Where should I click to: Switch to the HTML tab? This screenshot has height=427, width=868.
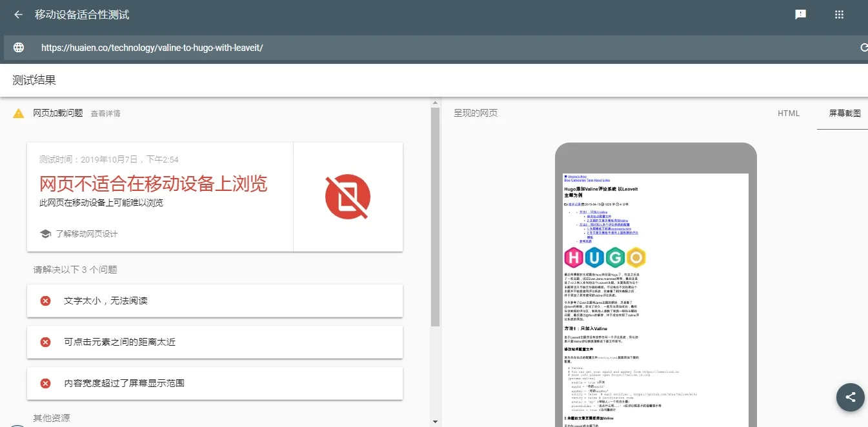pos(789,114)
